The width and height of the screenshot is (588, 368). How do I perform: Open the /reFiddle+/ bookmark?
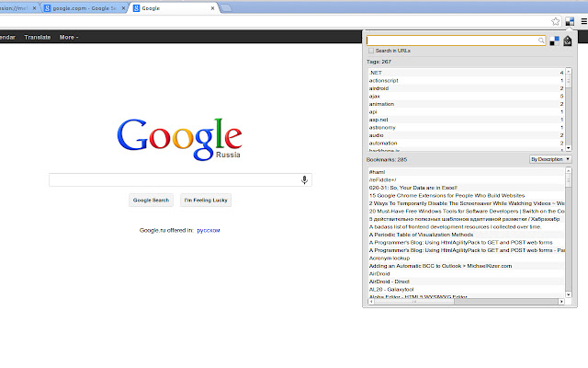point(466,180)
